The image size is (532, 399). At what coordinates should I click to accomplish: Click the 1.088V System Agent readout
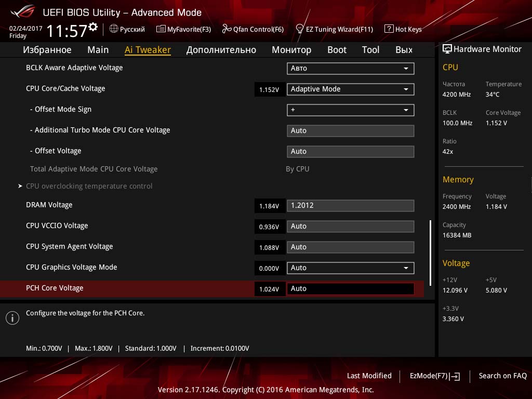[x=270, y=247]
